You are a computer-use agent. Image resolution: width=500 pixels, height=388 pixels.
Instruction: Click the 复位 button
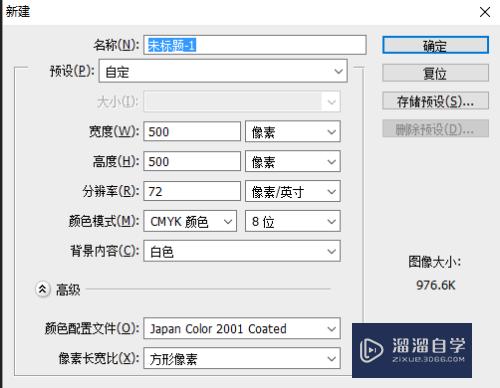point(435,73)
